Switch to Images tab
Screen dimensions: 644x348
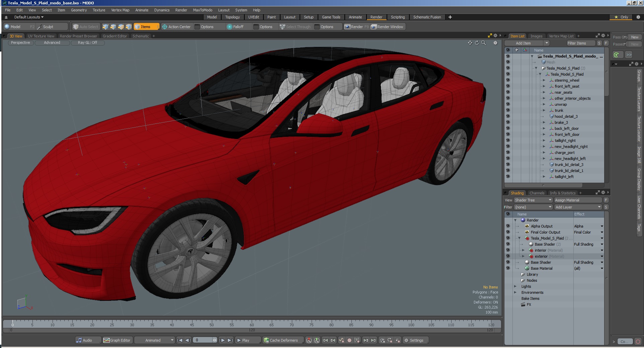[536, 36]
